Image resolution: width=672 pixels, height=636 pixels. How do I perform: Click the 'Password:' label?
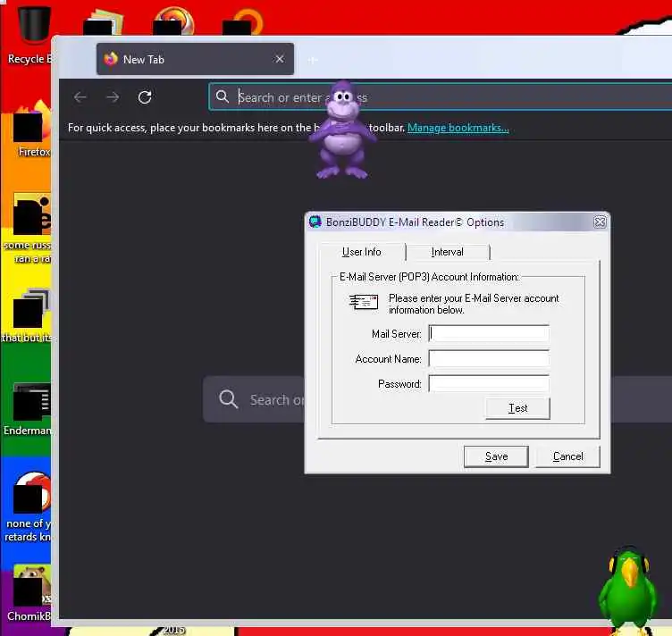coord(399,384)
